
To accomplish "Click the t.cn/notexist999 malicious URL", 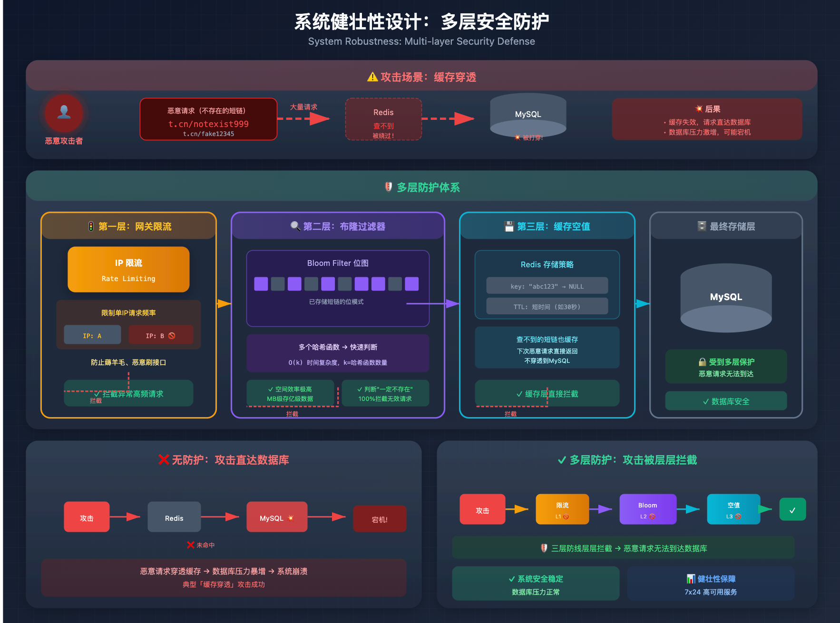I will point(208,124).
